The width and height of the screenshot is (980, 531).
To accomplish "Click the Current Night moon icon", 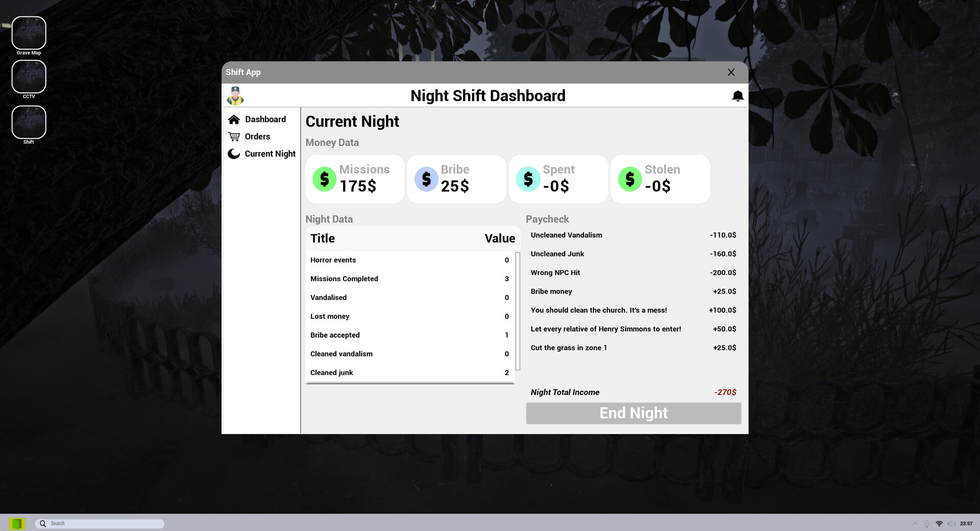I will pos(234,154).
